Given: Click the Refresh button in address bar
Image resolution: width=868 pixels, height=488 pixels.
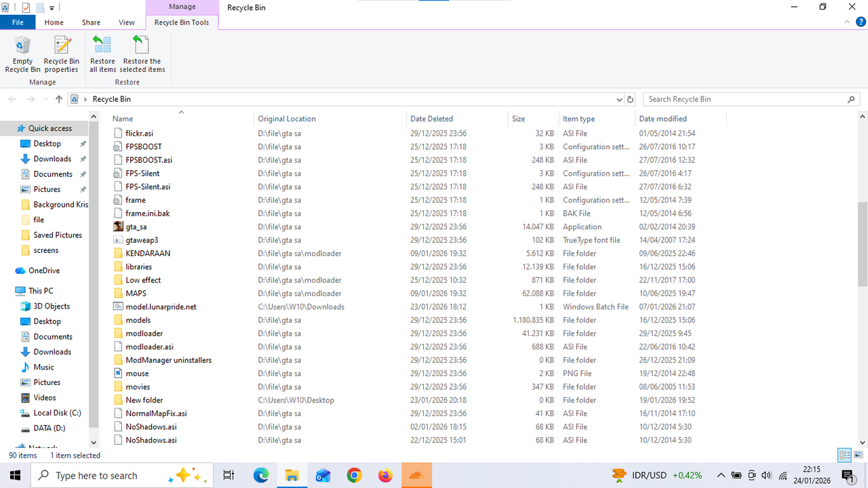Looking at the screenshot, I should [x=630, y=99].
